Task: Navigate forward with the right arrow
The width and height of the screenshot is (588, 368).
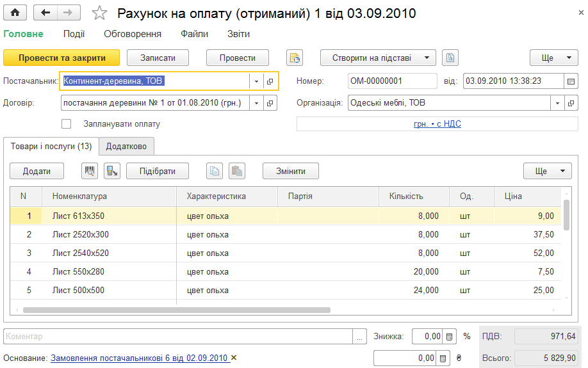Action: point(69,13)
